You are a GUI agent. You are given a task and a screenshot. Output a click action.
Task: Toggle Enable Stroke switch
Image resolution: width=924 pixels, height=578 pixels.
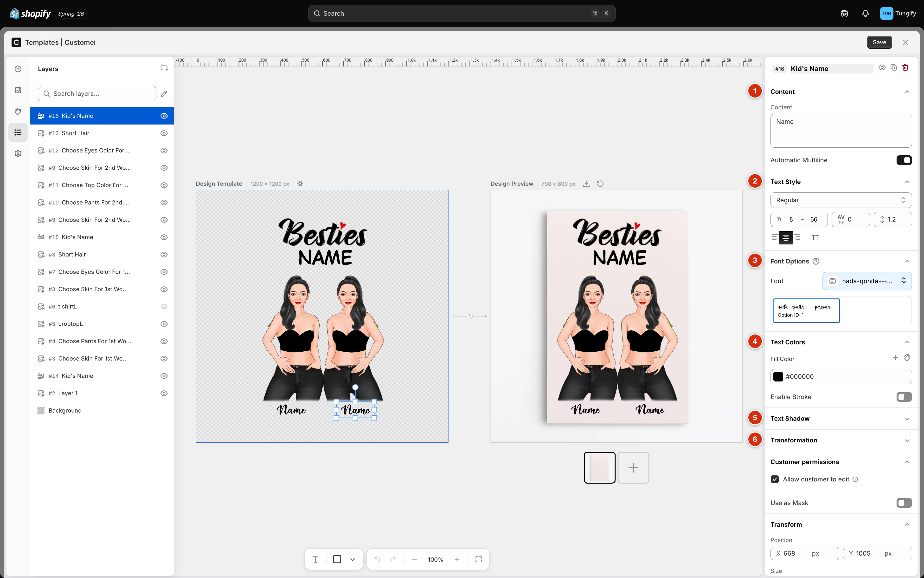[x=904, y=397]
